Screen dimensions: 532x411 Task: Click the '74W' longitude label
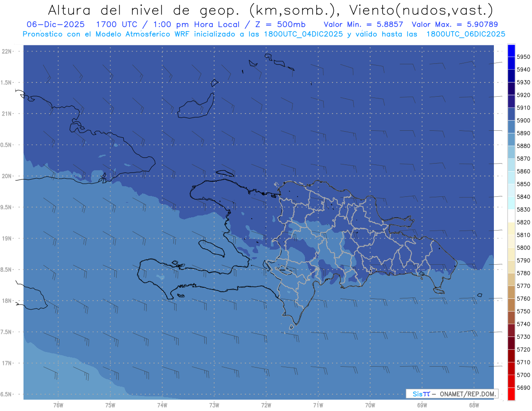[162, 405]
